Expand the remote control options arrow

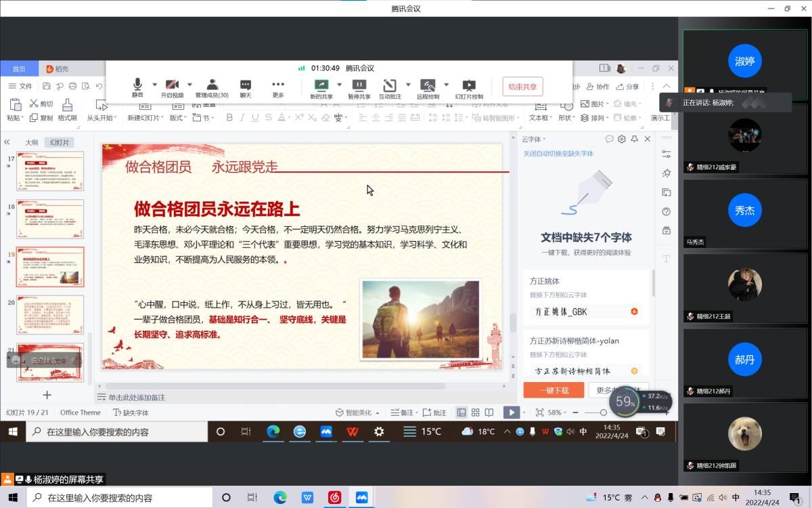(446, 85)
